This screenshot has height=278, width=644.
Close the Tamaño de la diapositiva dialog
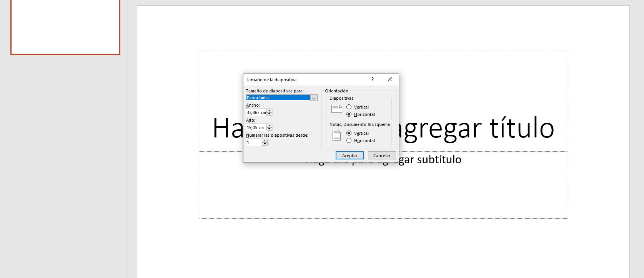point(390,79)
